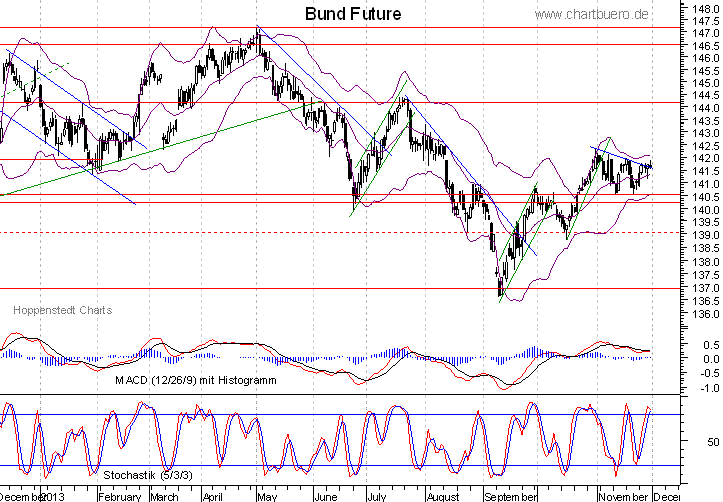The image size is (723, 502).
Task: Select the July month label
Action: pos(377,497)
